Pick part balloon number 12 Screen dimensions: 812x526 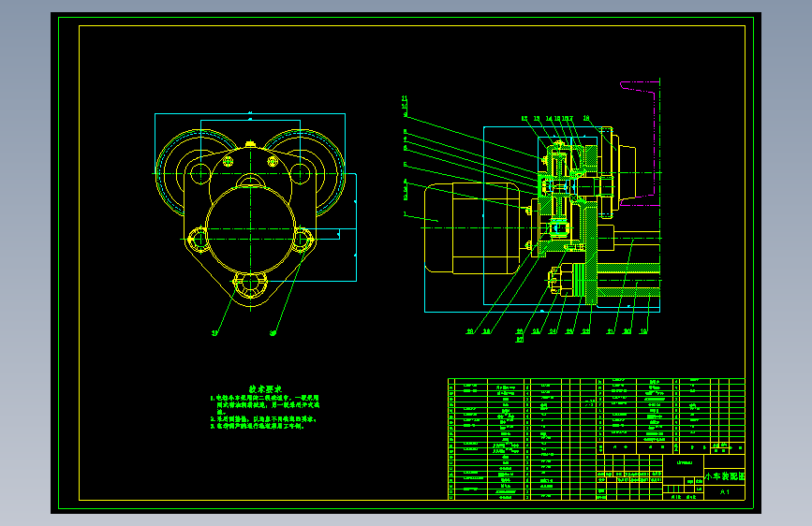524,119
